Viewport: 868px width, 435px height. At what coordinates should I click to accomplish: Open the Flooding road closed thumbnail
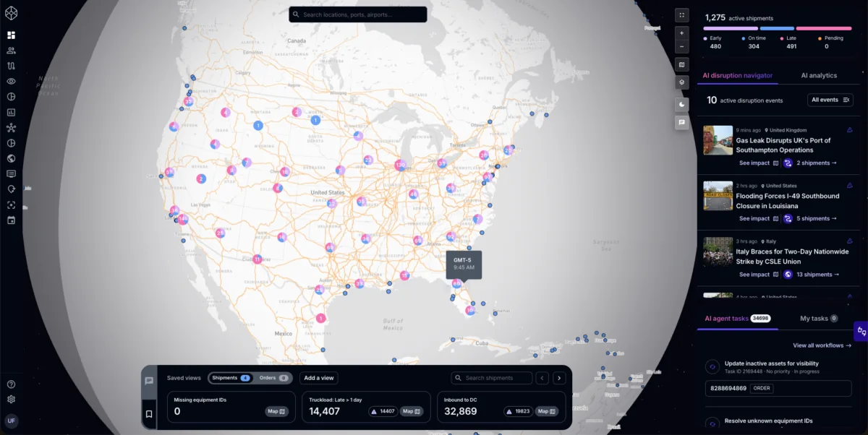(718, 195)
